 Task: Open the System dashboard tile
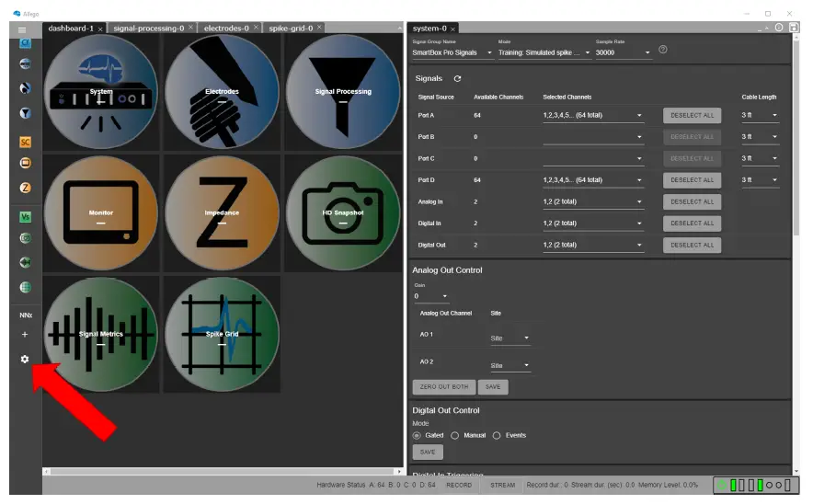pyautogui.click(x=101, y=92)
